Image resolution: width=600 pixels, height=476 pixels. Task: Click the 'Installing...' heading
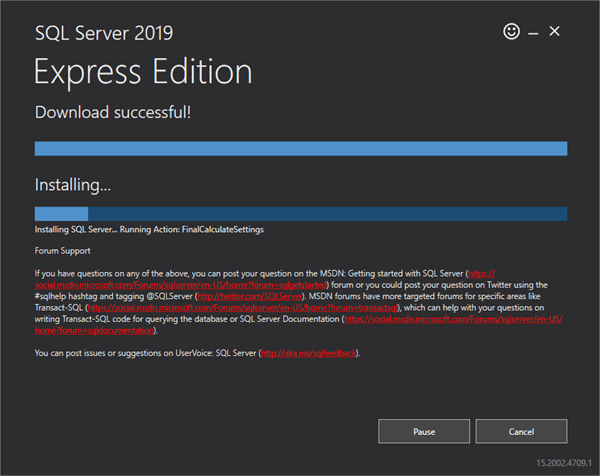[73, 185]
